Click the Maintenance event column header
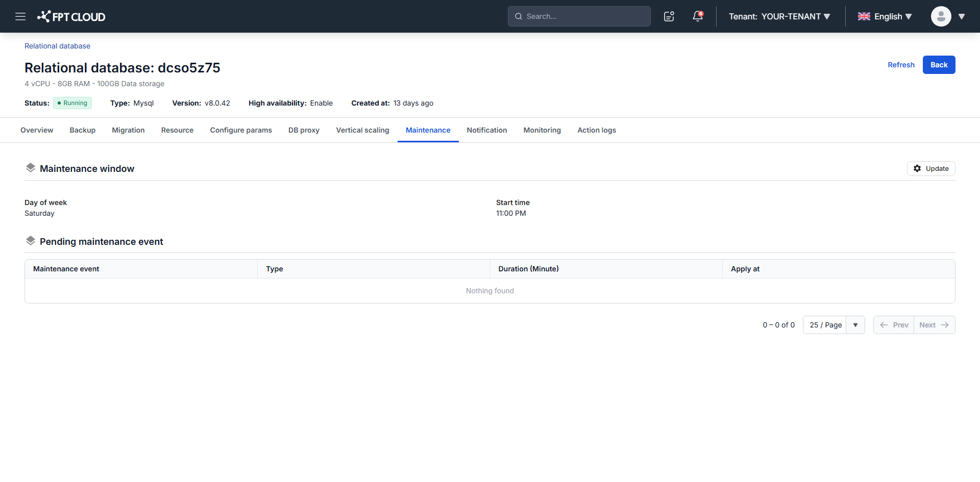This screenshot has width=980, height=482. [141, 269]
